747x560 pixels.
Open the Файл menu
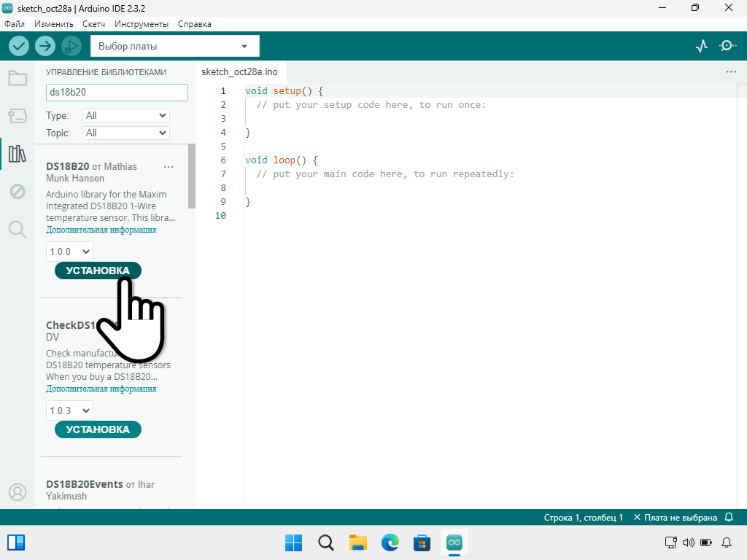pyautogui.click(x=15, y=24)
